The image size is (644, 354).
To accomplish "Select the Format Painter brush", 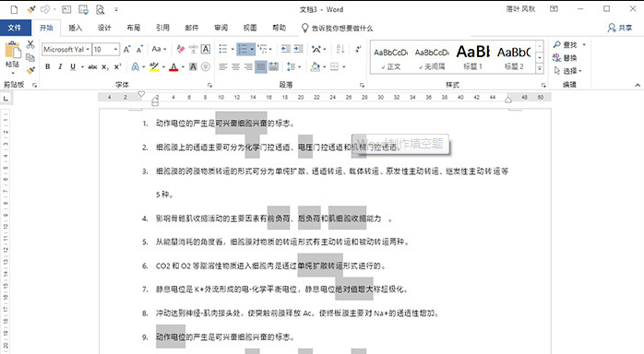I will [x=30, y=71].
